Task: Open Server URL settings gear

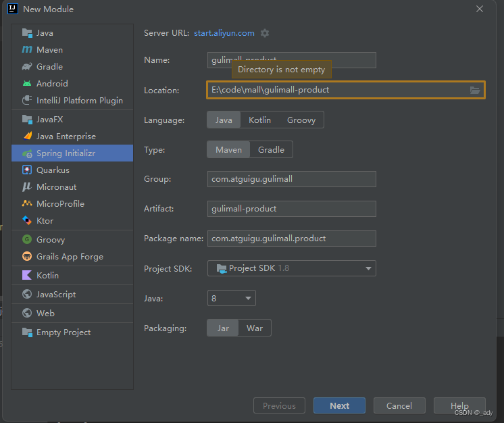Action: pyautogui.click(x=265, y=33)
